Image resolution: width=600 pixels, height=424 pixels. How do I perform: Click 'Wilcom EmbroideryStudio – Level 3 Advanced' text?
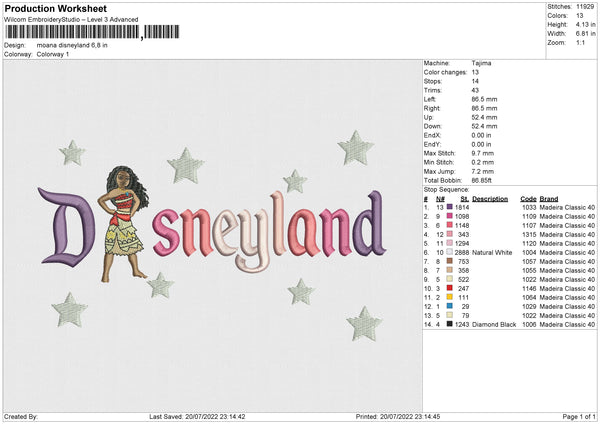(71, 20)
